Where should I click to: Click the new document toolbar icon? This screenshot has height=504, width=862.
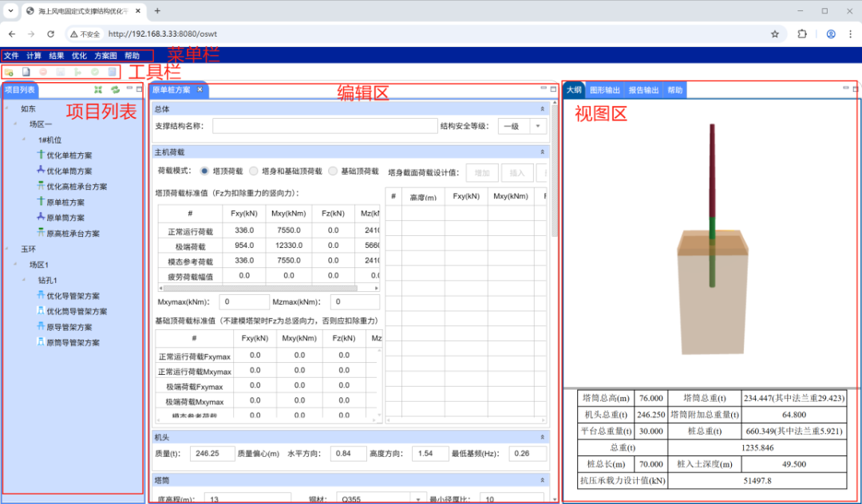[x=26, y=72]
